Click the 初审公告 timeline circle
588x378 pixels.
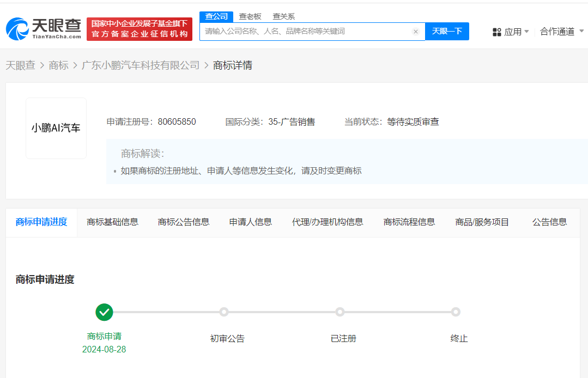(223, 312)
